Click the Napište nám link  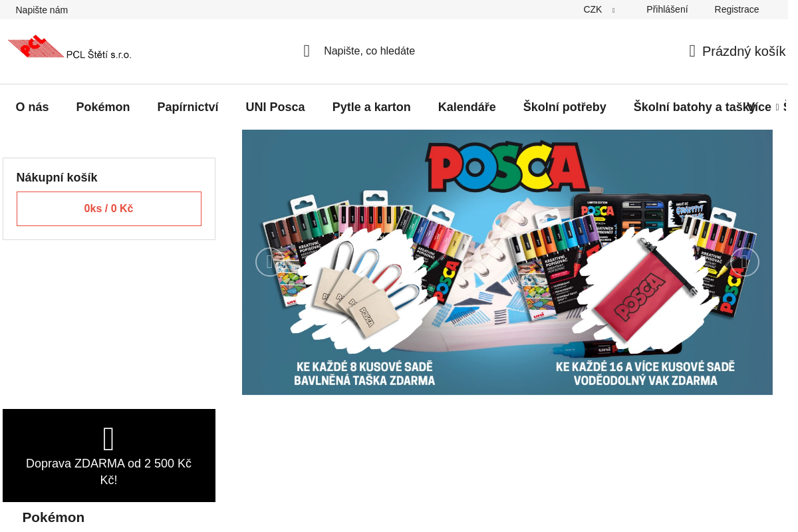[x=42, y=10]
